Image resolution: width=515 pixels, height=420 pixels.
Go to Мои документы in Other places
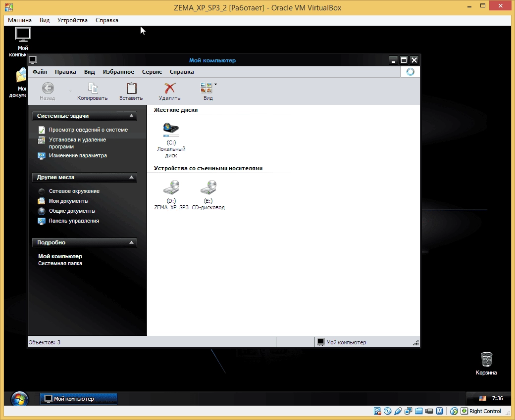pos(69,201)
